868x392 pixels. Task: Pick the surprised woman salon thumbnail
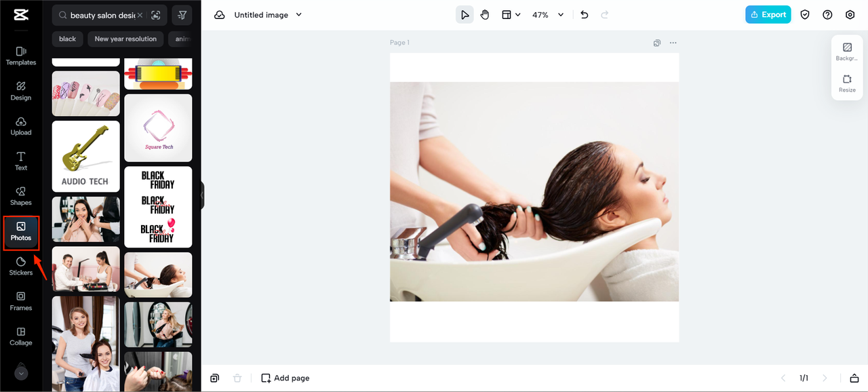[x=86, y=219]
